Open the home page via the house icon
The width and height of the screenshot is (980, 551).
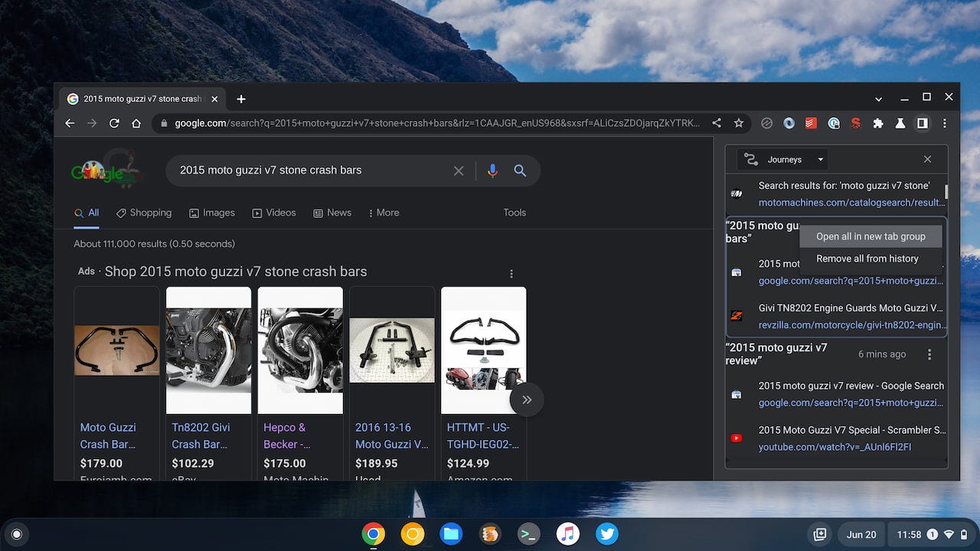click(136, 123)
